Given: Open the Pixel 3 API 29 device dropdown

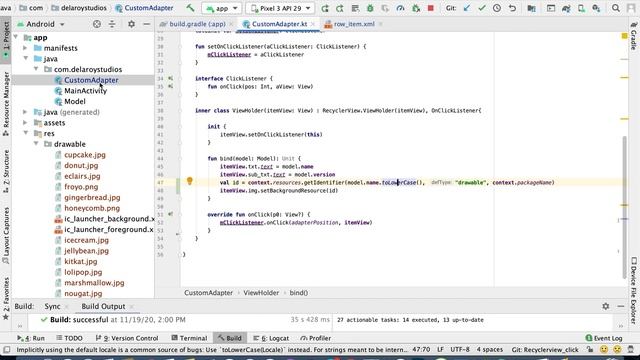Looking at the screenshot, I should [x=281, y=8].
